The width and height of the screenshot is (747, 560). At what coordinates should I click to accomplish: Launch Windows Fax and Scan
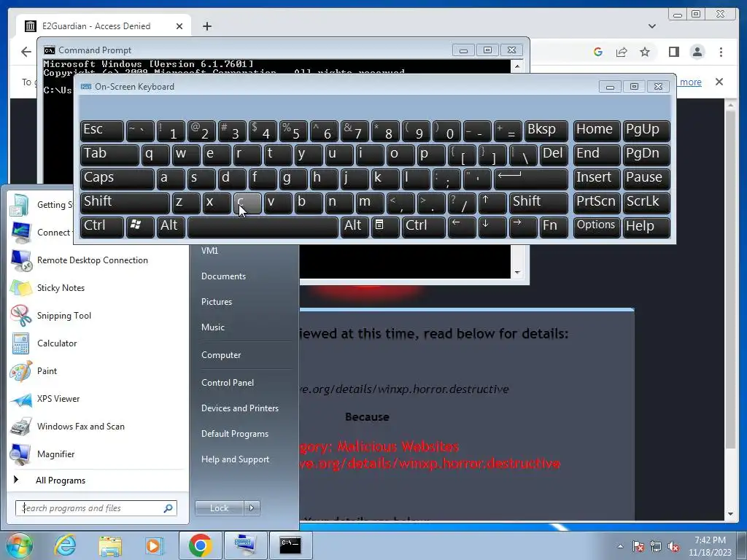[98, 426]
